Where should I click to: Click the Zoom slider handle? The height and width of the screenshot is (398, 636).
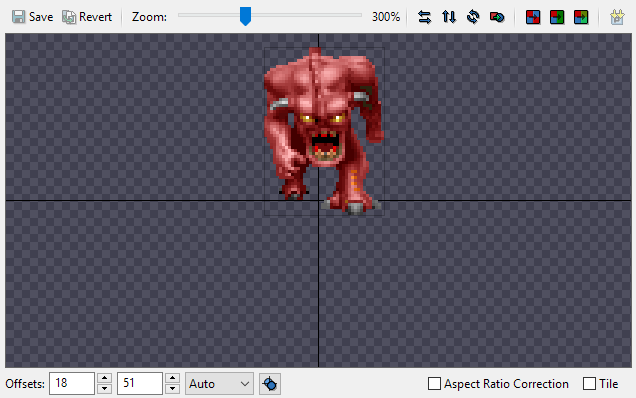245,16
